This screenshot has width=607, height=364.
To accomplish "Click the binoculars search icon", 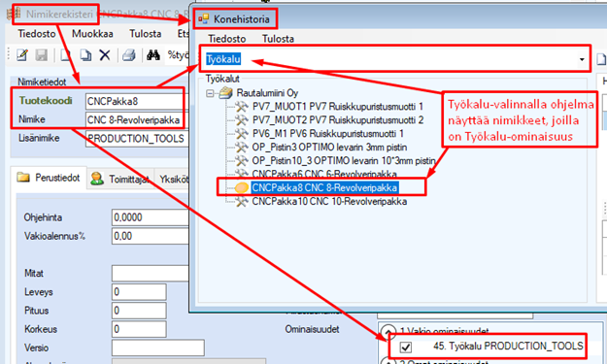I will point(153,55).
